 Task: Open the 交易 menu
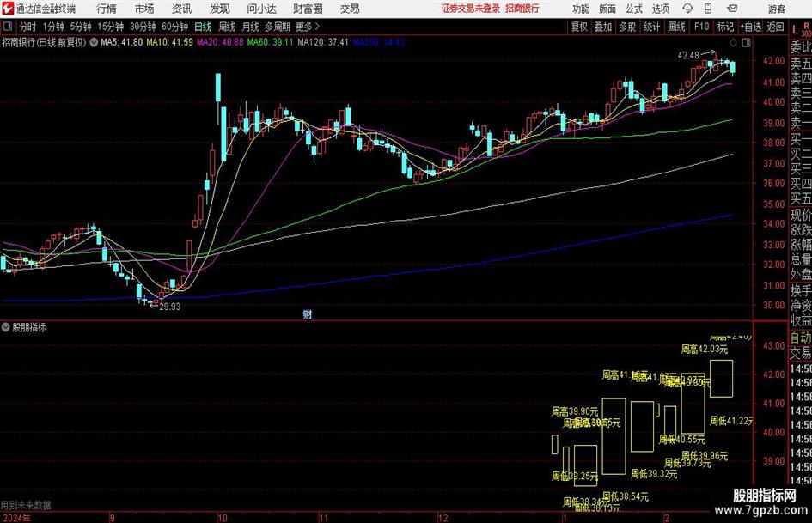pos(350,9)
